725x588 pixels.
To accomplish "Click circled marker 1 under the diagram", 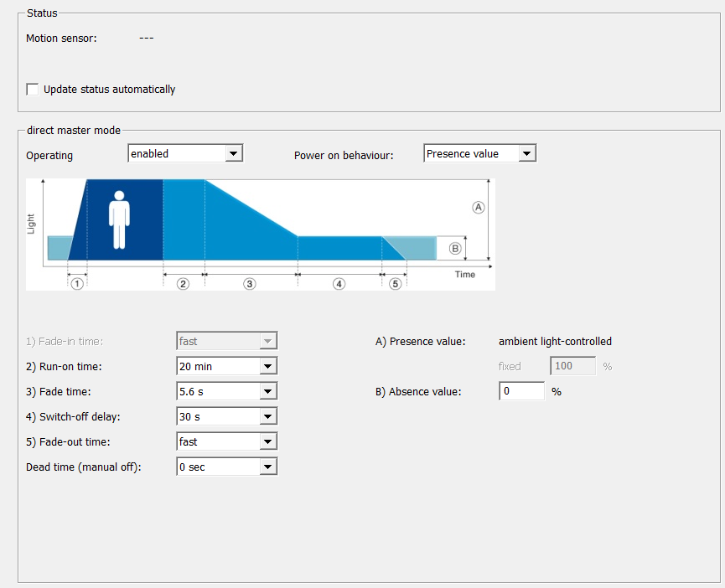I will (x=76, y=284).
